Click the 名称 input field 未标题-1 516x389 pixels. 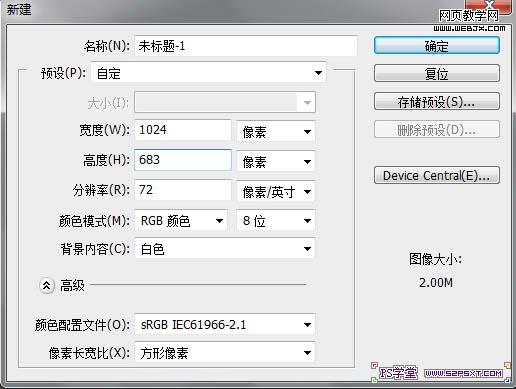246,46
